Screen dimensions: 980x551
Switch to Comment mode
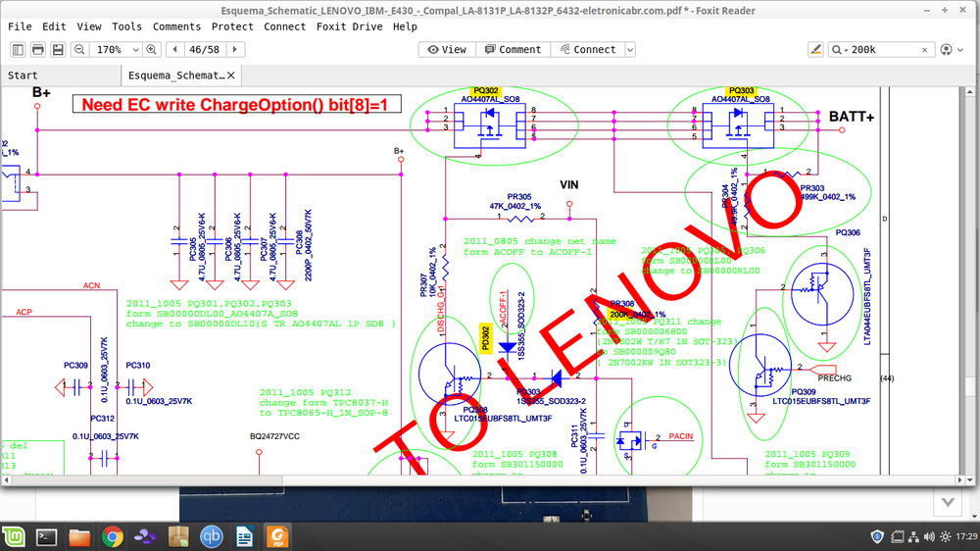pyautogui.click(x=514, y=49)
